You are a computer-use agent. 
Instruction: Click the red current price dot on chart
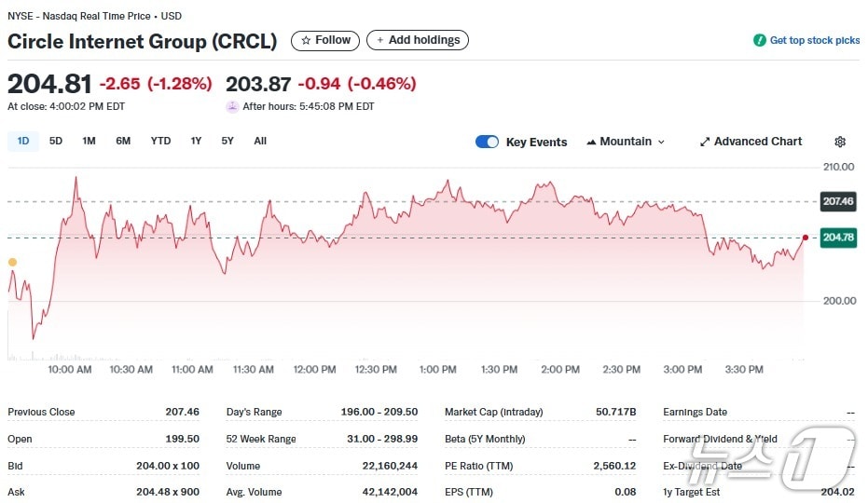tap(806, 238)
